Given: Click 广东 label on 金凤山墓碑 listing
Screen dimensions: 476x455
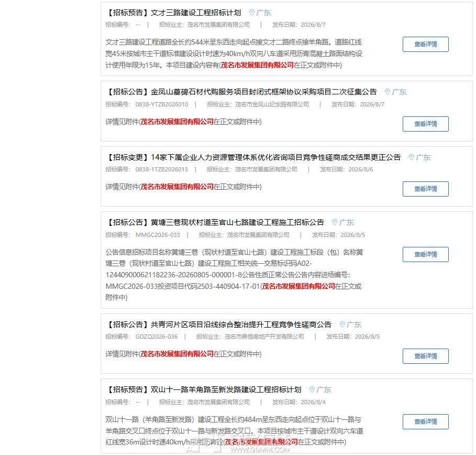Looking at the screenshot, I should 399,92.
